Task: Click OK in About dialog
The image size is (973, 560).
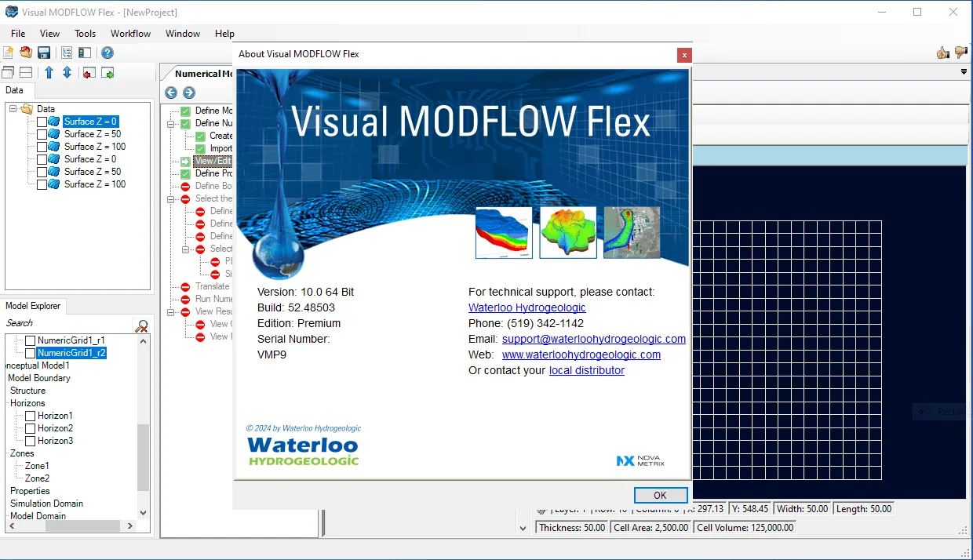Action: 660,495
